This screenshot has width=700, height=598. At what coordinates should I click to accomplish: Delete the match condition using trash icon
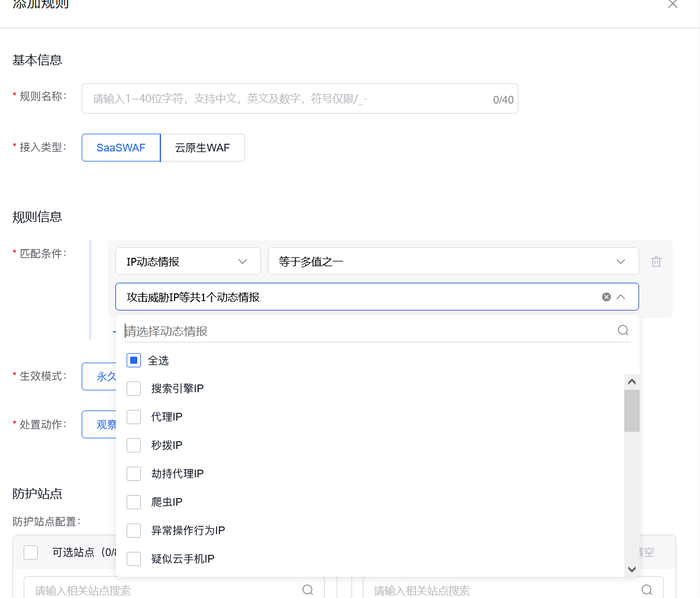point(656,261)
